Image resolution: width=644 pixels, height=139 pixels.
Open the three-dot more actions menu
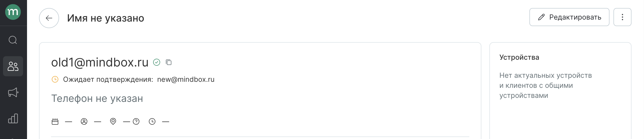[x=622, y=17]
